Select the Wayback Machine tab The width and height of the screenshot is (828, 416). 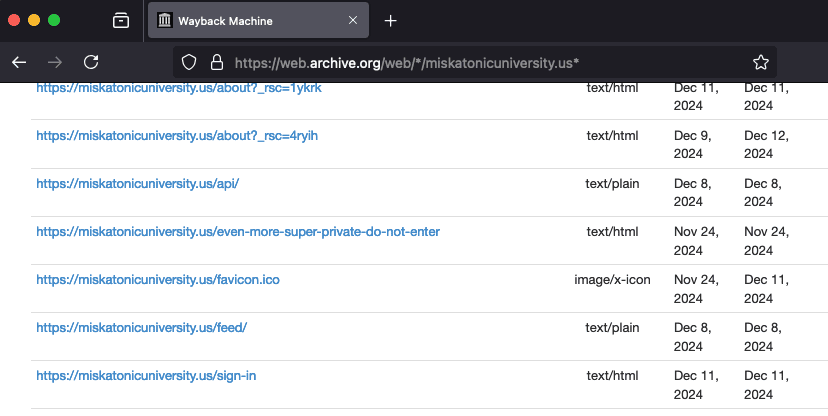pyautogui.click(x=258, y=21)
